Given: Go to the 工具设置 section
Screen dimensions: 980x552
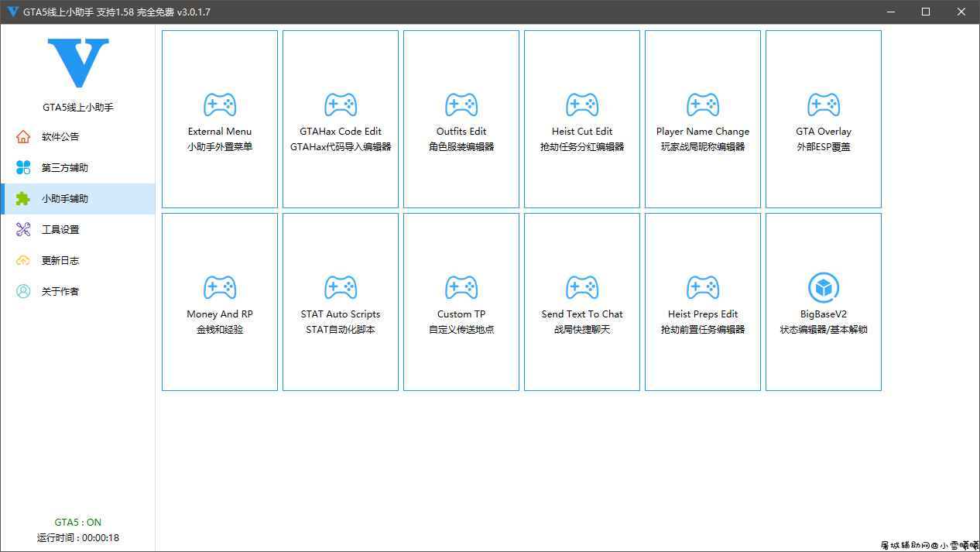Looking at the screenshot, I should (77, 230).
